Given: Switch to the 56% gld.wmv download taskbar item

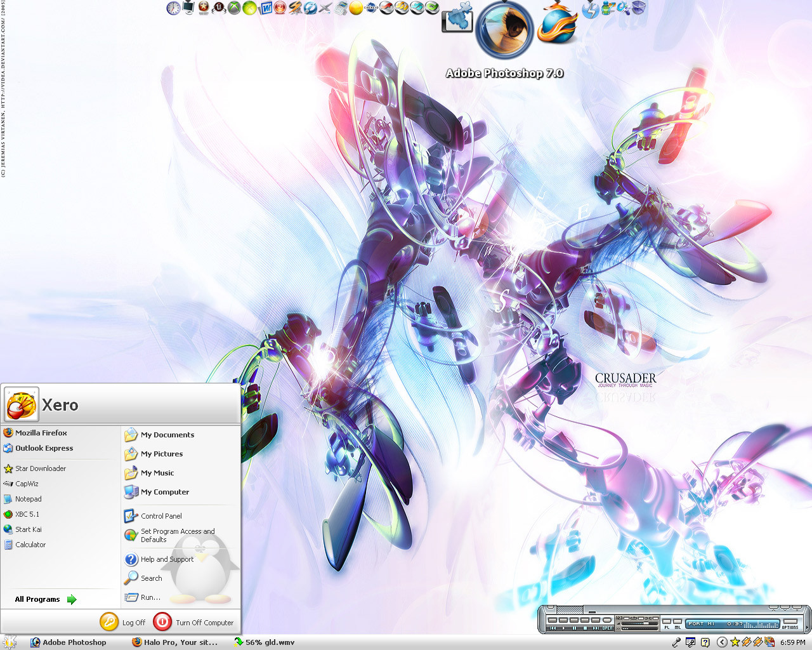Looking at the screenshot, I should (265, 642).
